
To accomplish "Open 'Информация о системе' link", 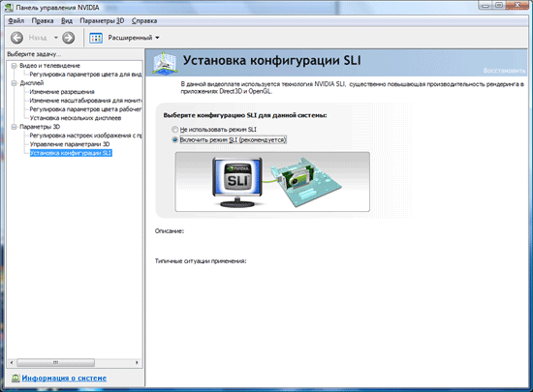I will 64,378.
